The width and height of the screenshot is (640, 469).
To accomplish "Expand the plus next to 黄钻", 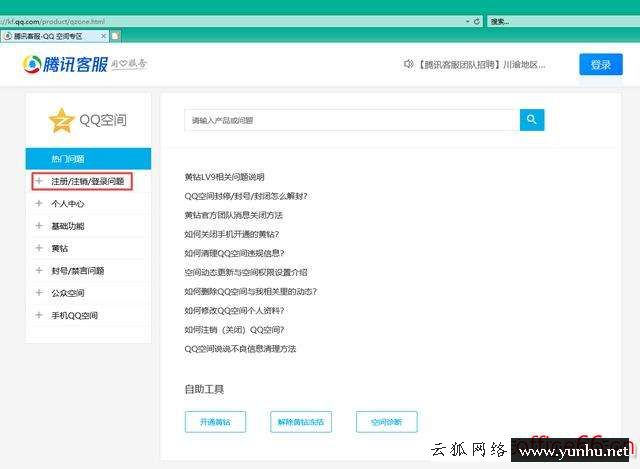I will [x=39, y=248].
